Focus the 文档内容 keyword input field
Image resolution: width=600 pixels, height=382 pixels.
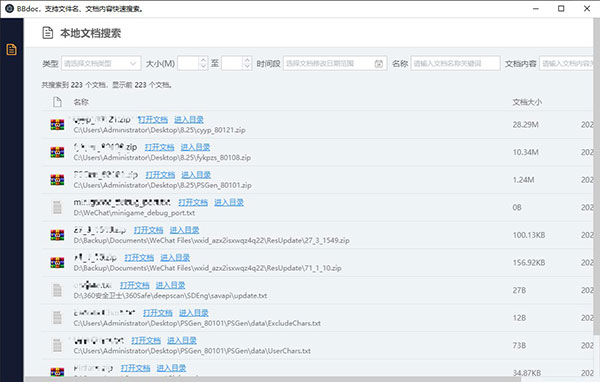pyautogui.click(x=566, y=63)
